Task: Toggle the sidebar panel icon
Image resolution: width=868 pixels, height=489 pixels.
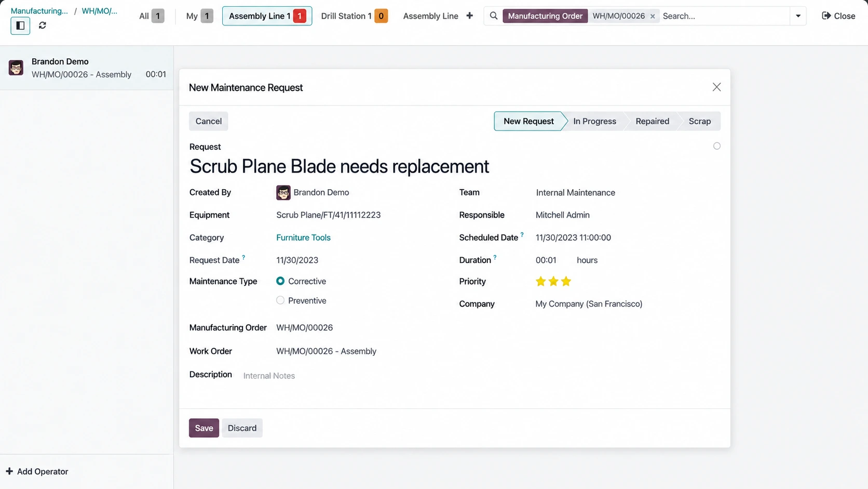Action: click(x=20, y=25)
